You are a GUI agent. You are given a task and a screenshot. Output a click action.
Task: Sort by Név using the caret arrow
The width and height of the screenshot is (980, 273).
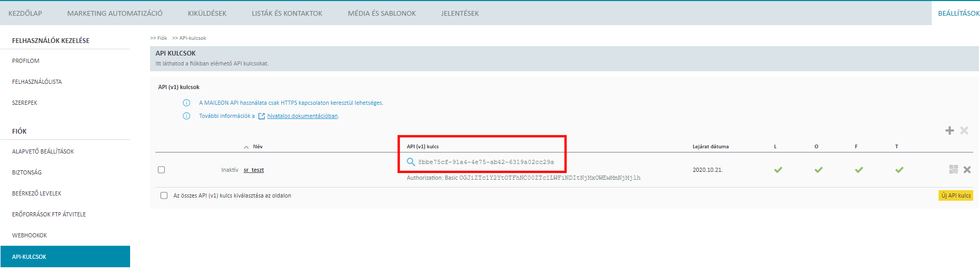click(247, 147)
